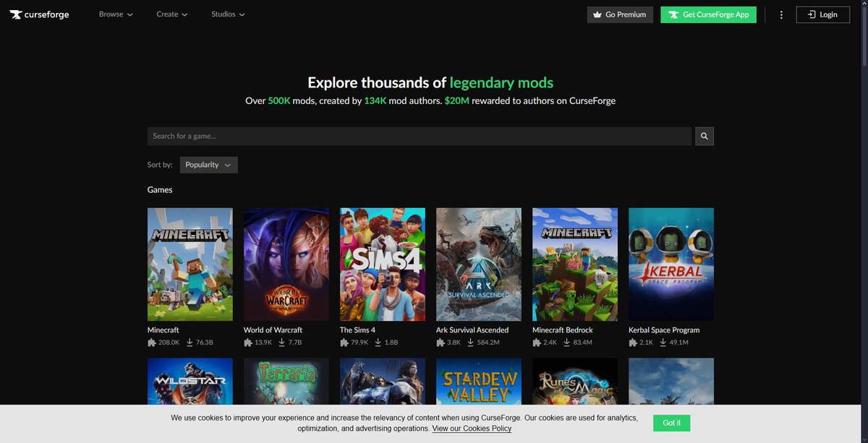The width and height of the screenshot is (868, 443).
Task: Open the Create menu
Action: (x=171, y=14)
